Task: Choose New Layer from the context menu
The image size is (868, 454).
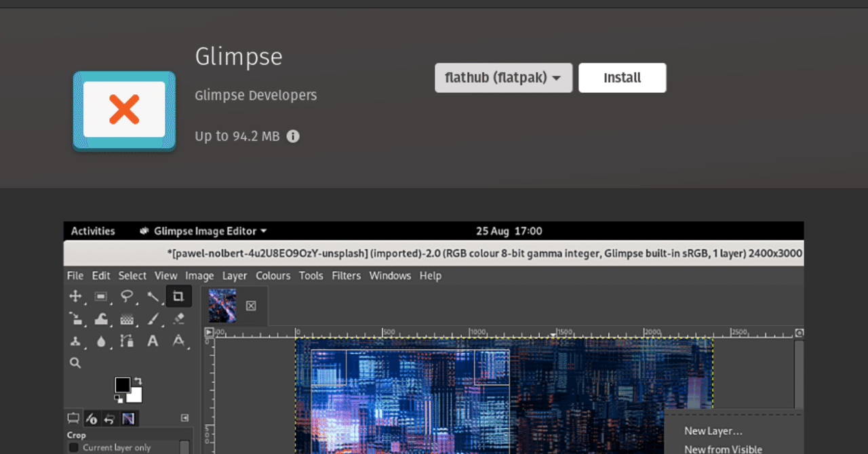Action: coord(713,431)
